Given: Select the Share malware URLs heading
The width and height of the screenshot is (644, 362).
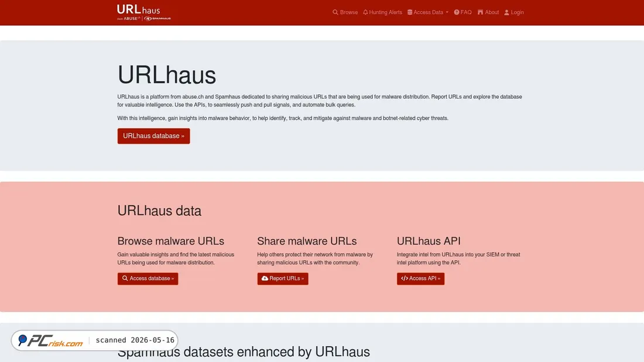Looking at the screenshot, I should (307, 241).
